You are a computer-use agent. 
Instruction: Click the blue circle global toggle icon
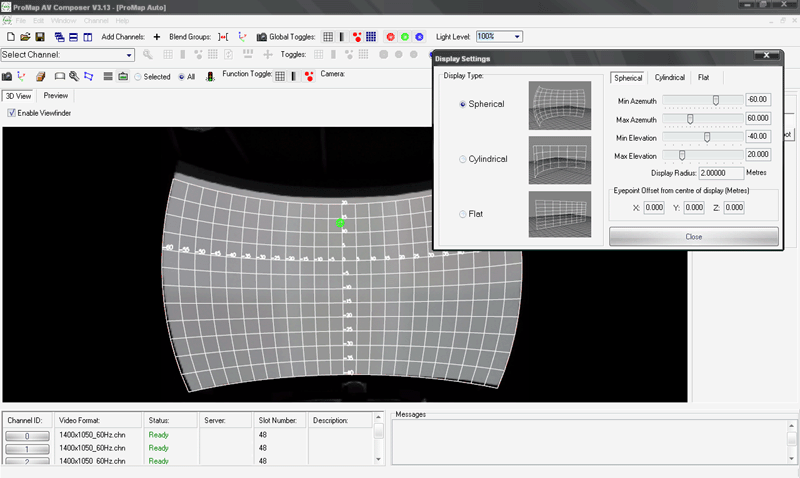(420, 37)
